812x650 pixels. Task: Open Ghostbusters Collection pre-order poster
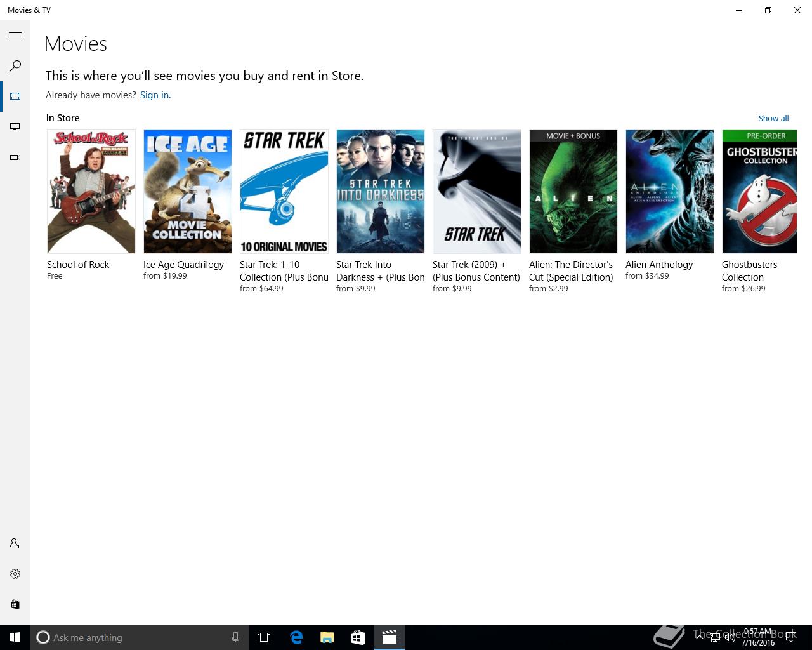tap(759, 192)
